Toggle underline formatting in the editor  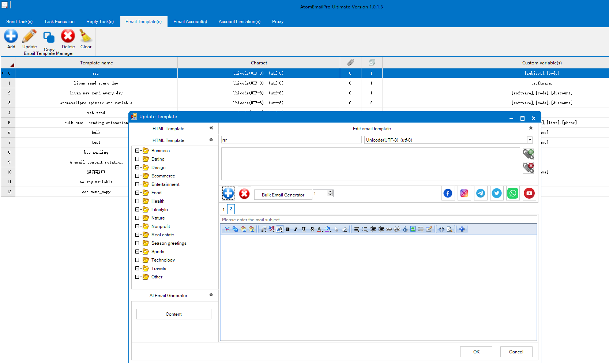pyautogui.click(x=304, y=229)
